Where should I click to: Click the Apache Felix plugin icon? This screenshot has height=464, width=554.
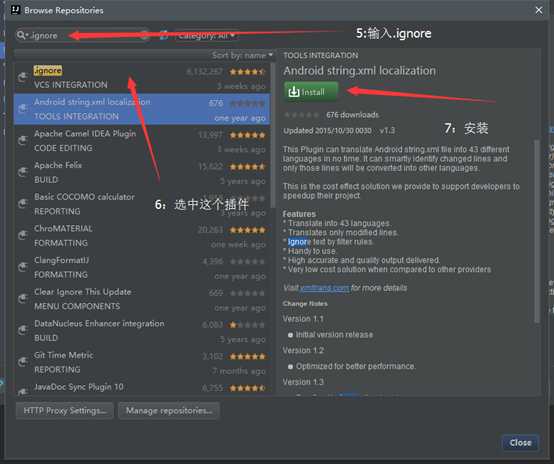click(x=23, y=172)
